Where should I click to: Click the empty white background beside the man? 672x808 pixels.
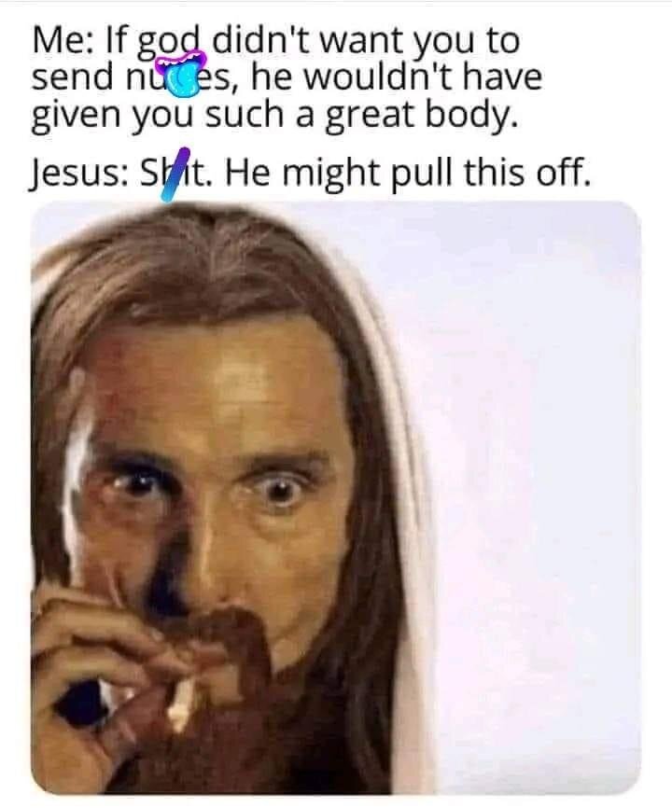coord(531,464)
